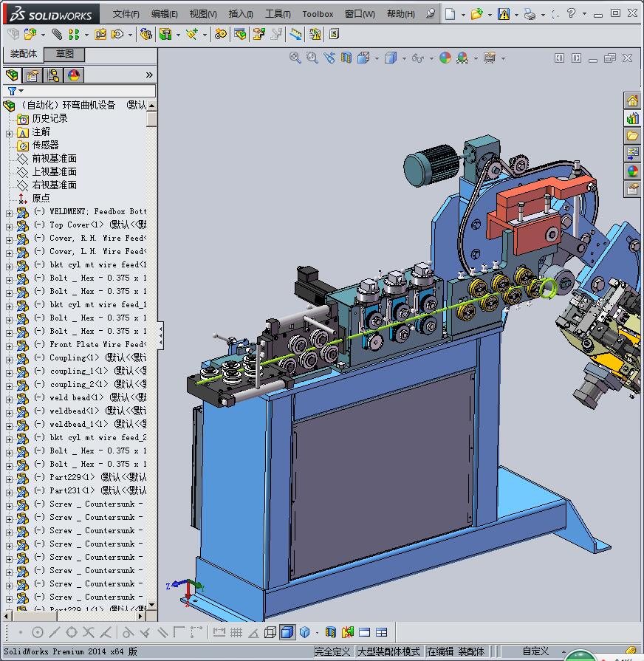Image resolution: width=644 pixels, height=661 pixels.
Task: Click the Section View icon
Action: [346, 58]
